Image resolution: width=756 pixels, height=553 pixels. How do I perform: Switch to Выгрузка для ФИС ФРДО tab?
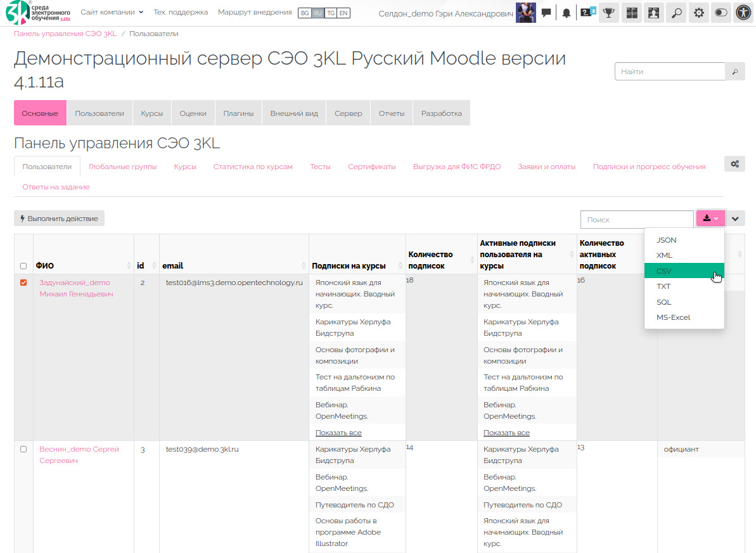click(457, 167)
